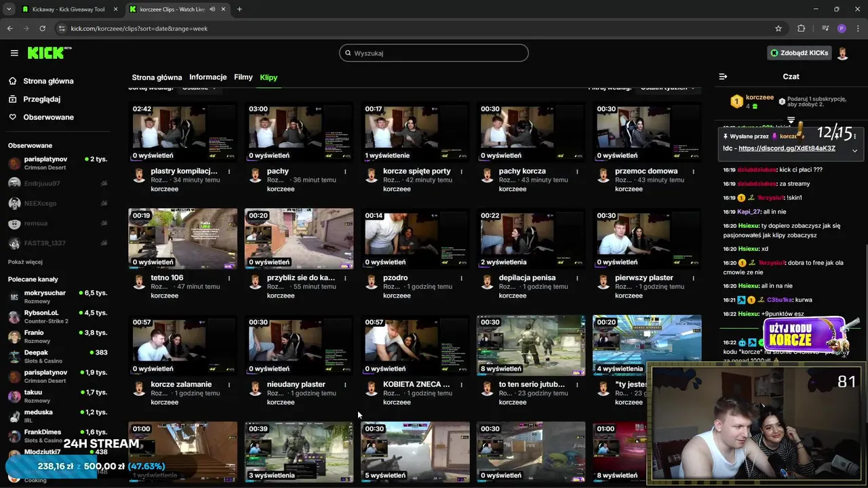Open RybsonLoL recommended channel

(58, 317)
